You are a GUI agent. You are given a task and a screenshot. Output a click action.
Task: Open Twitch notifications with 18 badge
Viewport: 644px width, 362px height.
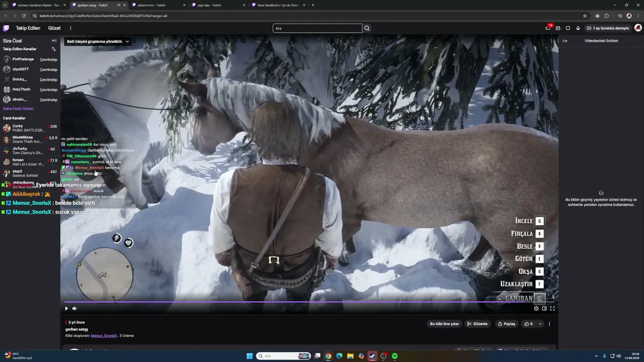pyautogui.click(x=548, y=28)
